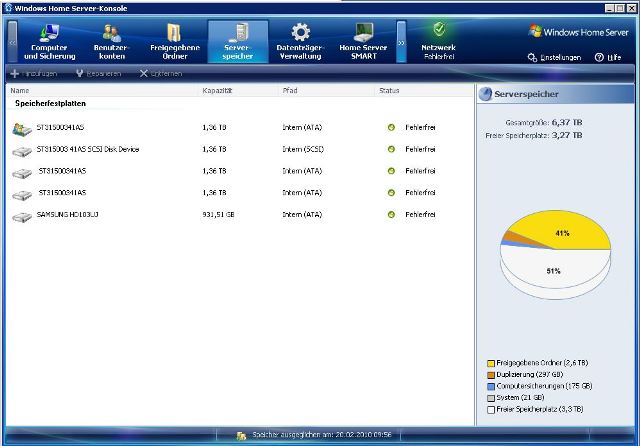Click the blue Computersicherungen legend swatch

(491, 386)
